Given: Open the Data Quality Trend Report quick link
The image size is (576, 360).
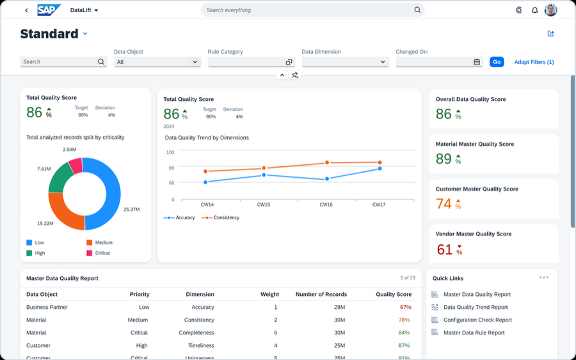Looking at the screenshot, I should coord(475,307).
